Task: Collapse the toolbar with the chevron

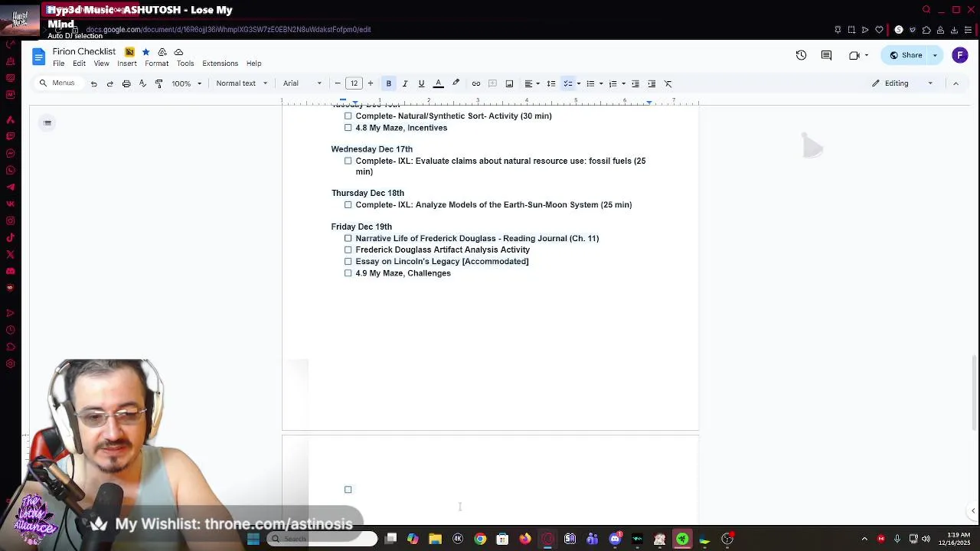Action: tap(955, 83)
